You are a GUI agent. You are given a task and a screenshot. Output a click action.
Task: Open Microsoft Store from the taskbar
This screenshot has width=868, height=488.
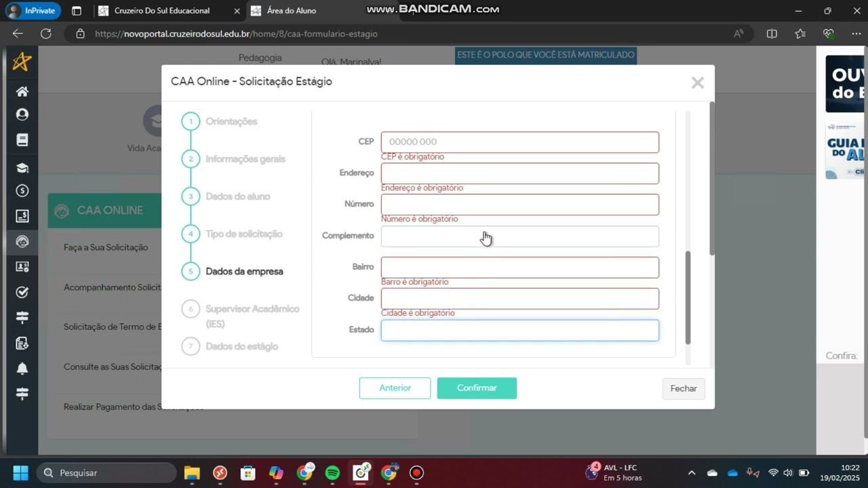[248, 472]
